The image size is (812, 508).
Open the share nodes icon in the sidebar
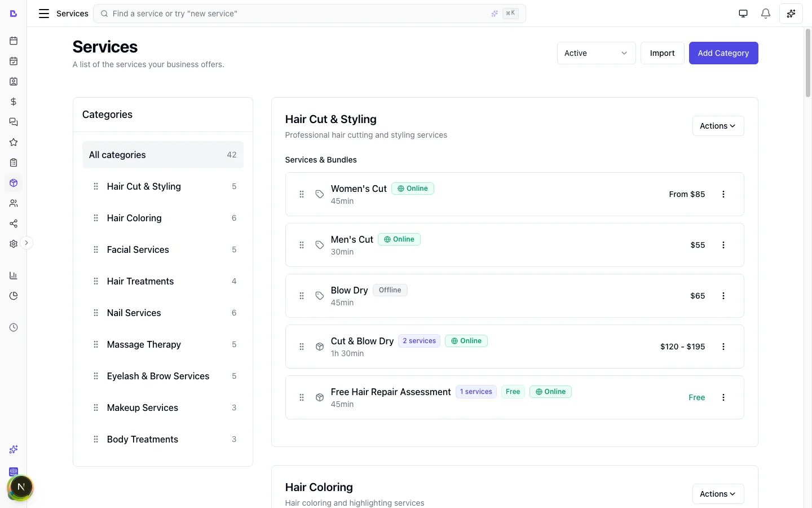14,224
